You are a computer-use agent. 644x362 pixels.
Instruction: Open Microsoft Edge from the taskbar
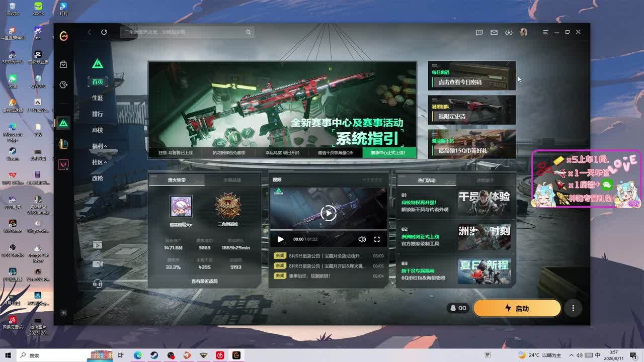tap(137, 355)
